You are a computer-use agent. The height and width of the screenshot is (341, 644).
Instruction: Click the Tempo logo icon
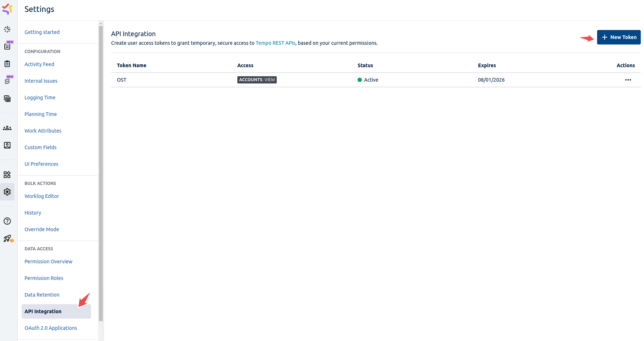(7, 9)
